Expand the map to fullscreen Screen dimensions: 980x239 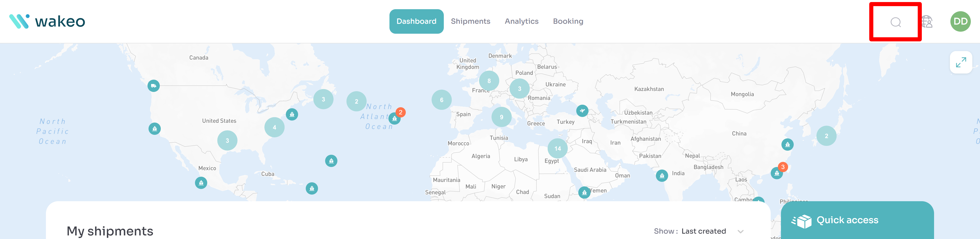tap(961, 62)
